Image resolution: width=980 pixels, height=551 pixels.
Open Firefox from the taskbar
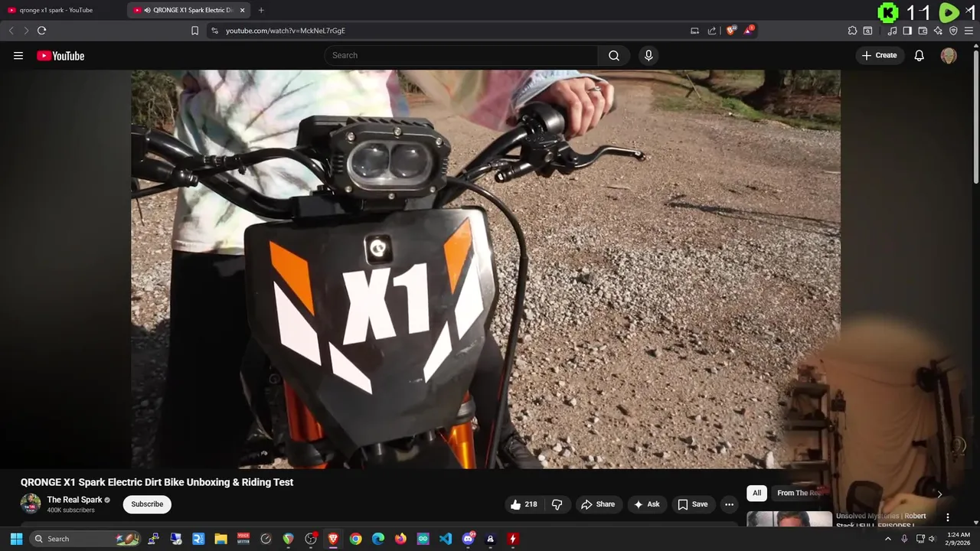click(400, 539)
